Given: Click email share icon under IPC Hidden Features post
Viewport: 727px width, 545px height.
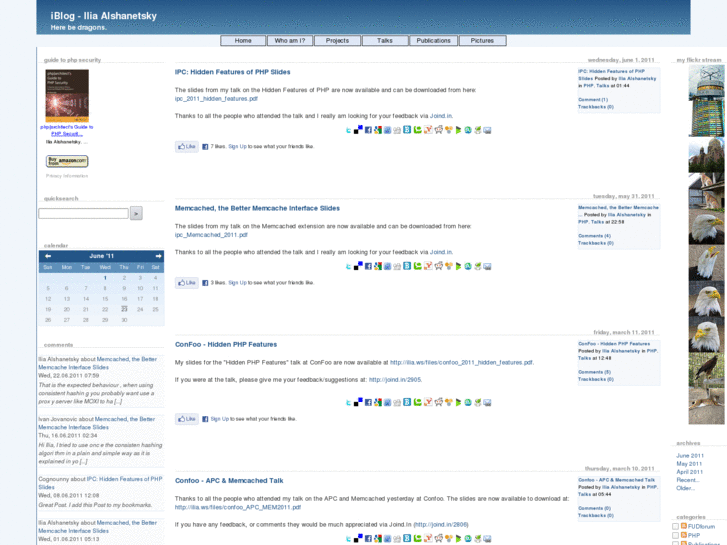Looking at the screenshot, I should click(x=487, y=130).
